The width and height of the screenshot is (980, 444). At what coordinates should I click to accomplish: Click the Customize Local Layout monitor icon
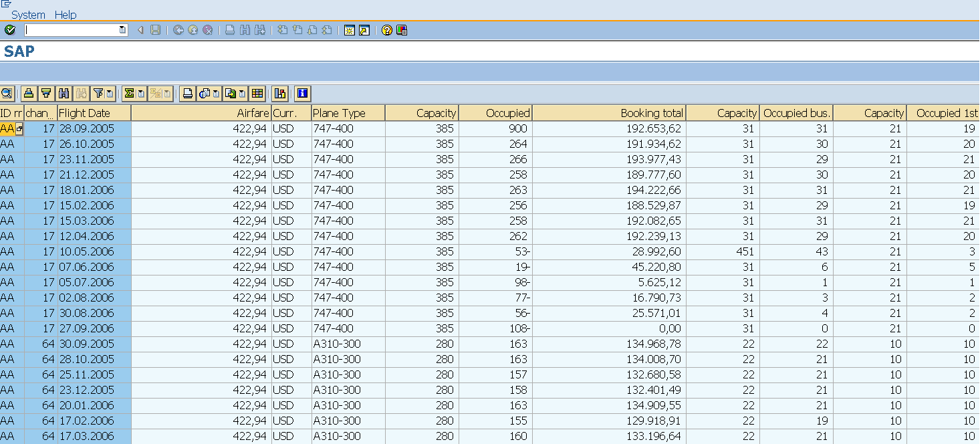coord(402,30)
